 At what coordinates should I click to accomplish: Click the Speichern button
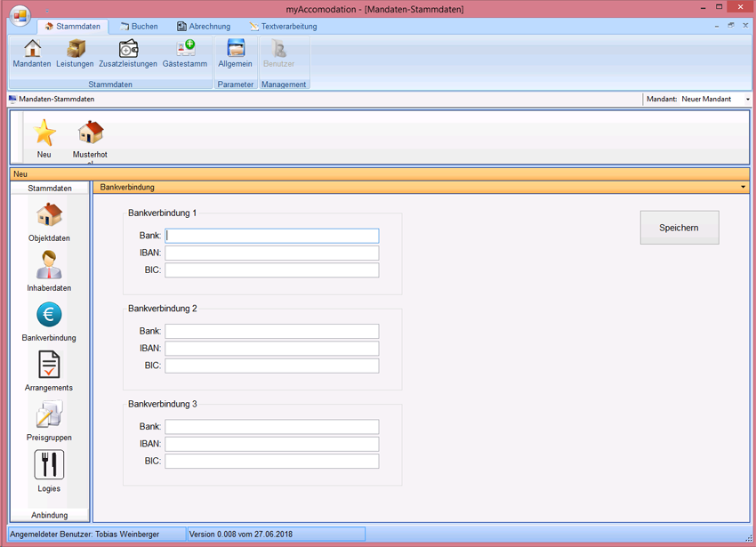click(679, 228)
